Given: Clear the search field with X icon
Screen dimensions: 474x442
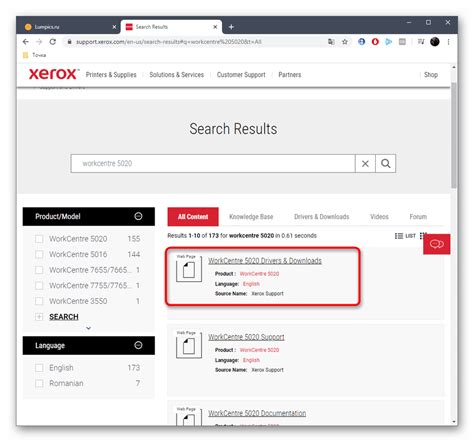Looking at the screenshot, I should point(365,163).
